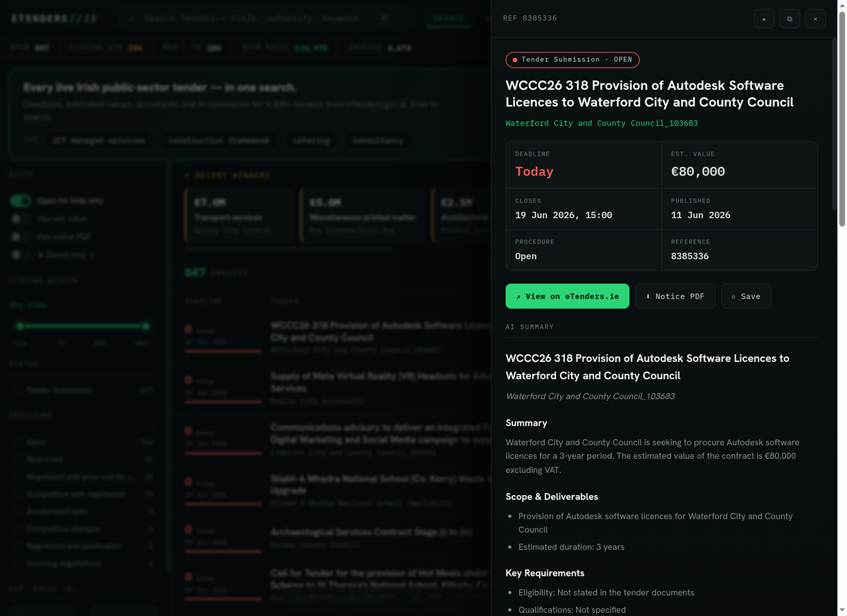
Task: Click the Scope & Deliverables heading
Action: click(552, 496)
